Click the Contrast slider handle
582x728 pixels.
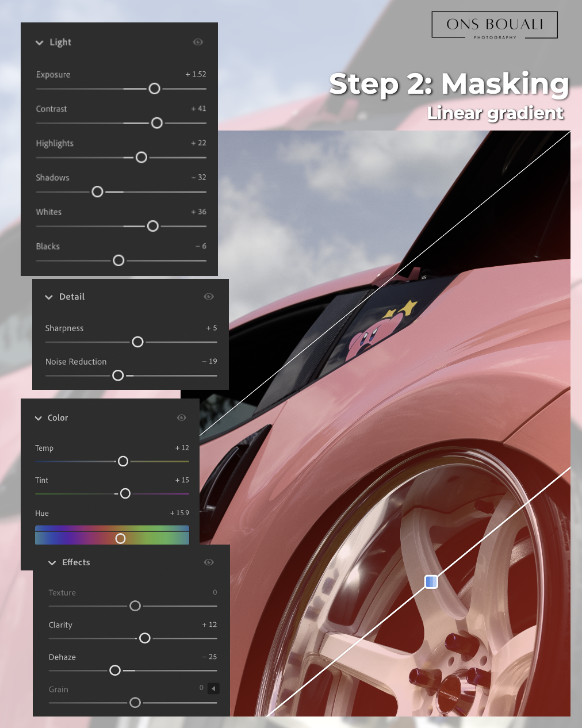pyautogui.click(x=156, y=123)
